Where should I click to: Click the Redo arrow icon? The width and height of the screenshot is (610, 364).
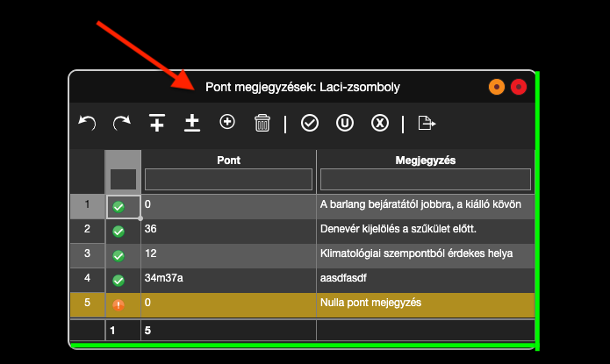pyautogui.click(x=121, y=124)
